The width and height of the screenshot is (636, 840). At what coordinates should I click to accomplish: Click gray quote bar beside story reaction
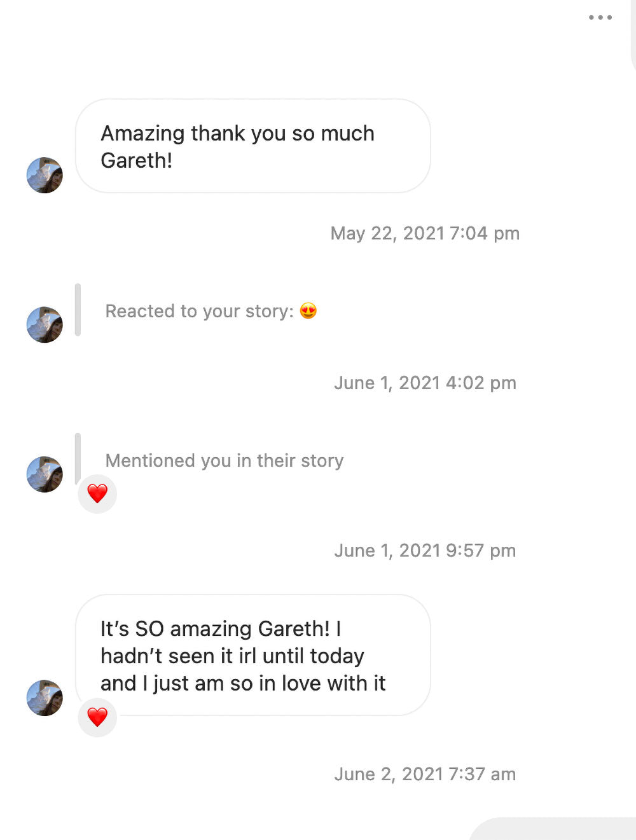[x=78, y=310]
